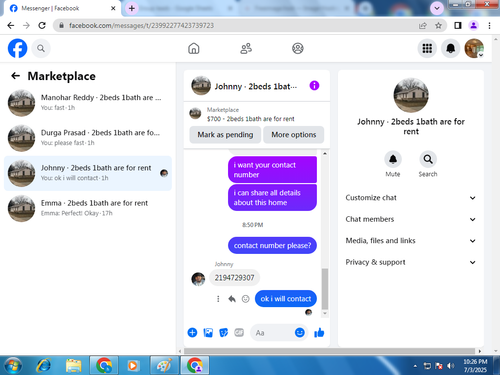Viewport: 500px width, 375px height.
Task: Share this page from address bar
Action: click(x=423, y=25)
